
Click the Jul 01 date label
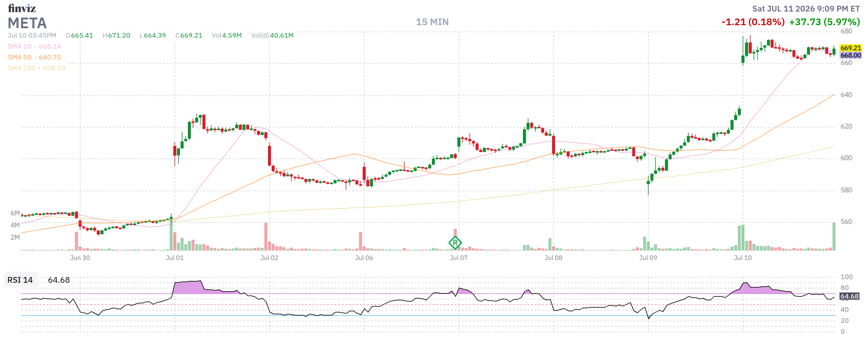pyautogui.click(x=175, y=258)
